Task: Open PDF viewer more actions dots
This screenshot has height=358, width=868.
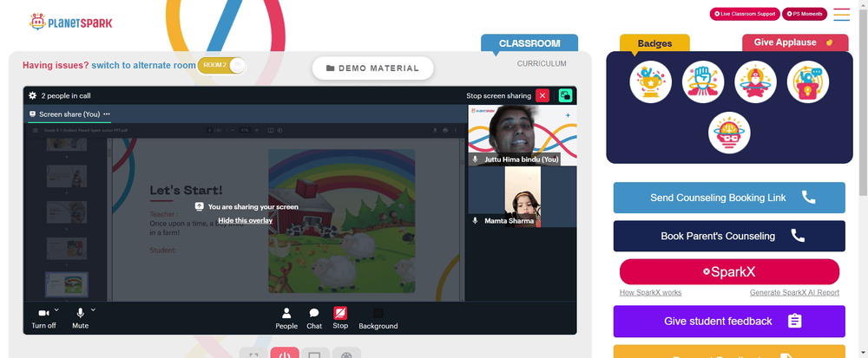Action: click(x=456, y=130)
